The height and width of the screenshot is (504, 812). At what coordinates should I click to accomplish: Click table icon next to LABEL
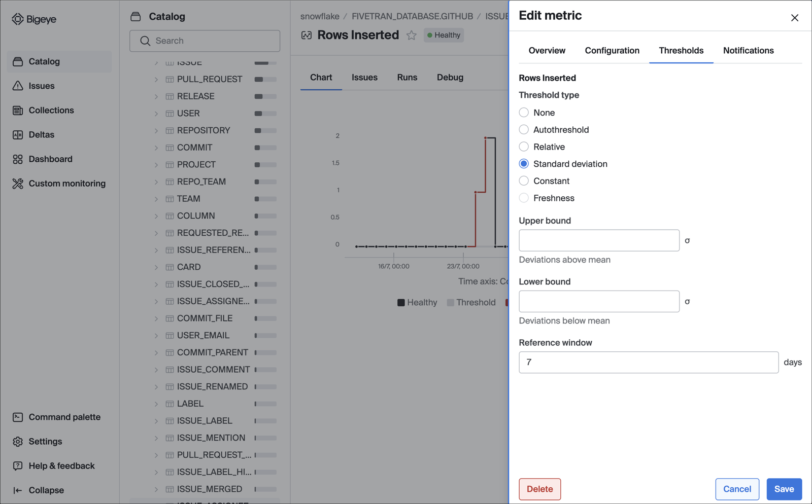(170, 404)
